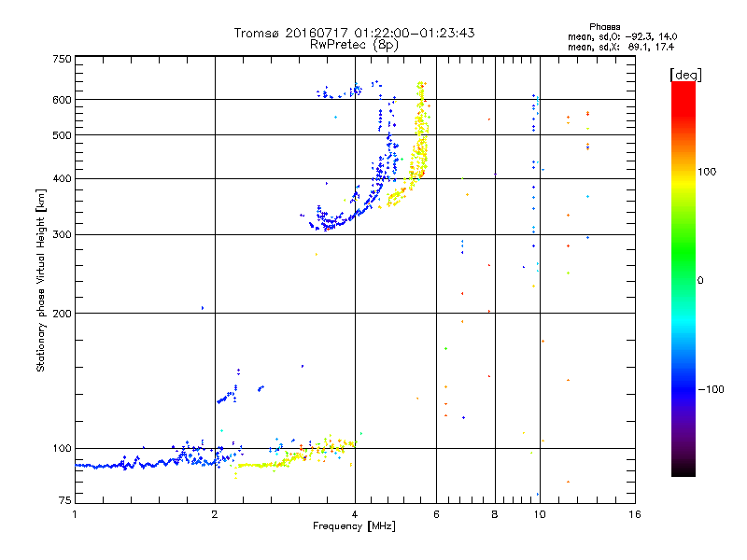Viewport: 747px width, 560px height.
Task: Click the '[deg]' colorbar unit label
Action: click(685, 75)
